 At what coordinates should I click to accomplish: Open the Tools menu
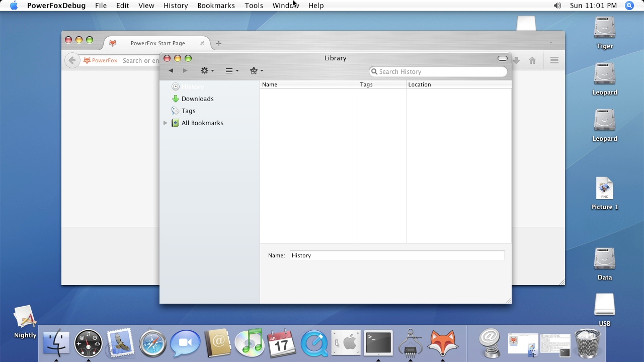pyautogui.click(x=254, y=6)
